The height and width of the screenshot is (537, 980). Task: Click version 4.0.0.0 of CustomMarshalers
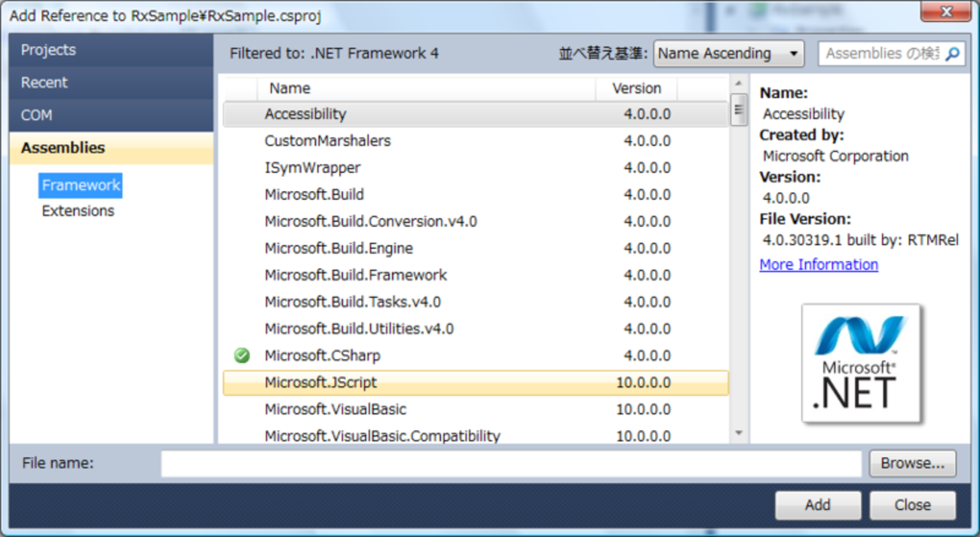pos(647,141)
